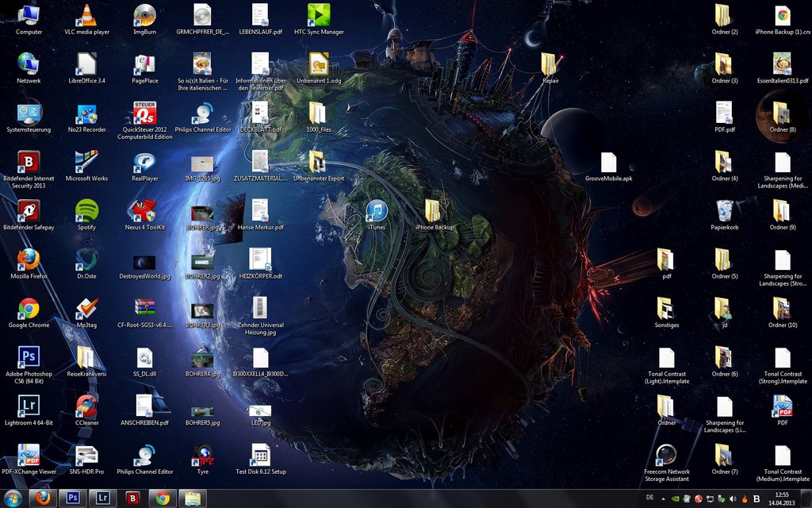Screen dimensions: 812x508
Task: Select the Nexus 4 ToolKit icon
Action: tap(144, 211)
